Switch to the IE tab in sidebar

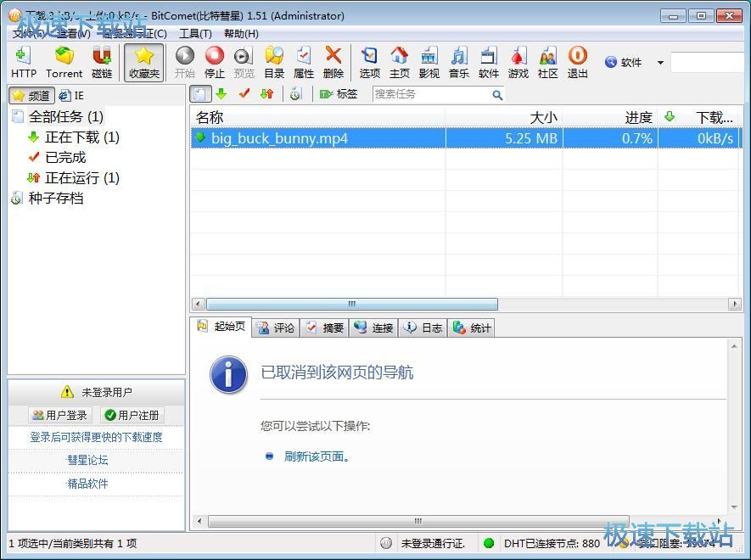click(71, 95)
